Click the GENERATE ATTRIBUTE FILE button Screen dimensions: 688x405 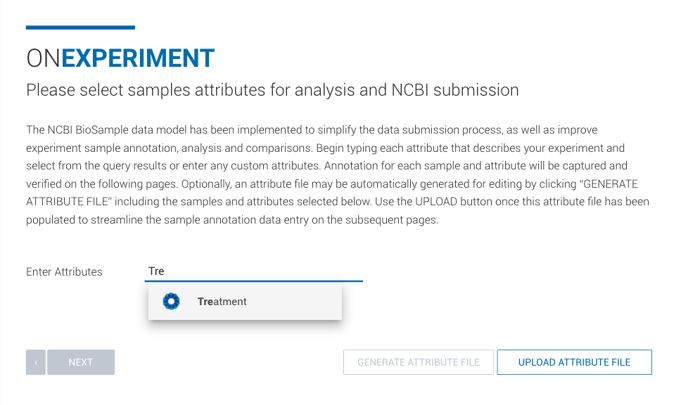tap(418, 362)
